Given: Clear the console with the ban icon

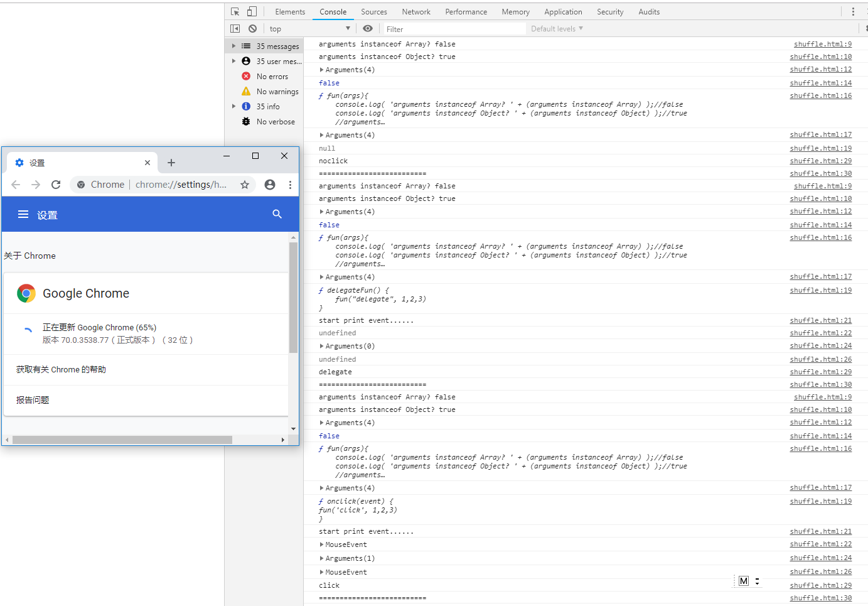Looking at the screenshot, I should click(252, 29).
